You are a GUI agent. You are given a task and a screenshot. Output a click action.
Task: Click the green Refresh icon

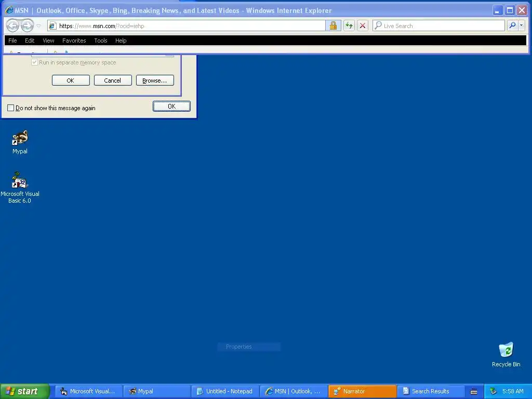click(x=349, y=26)
